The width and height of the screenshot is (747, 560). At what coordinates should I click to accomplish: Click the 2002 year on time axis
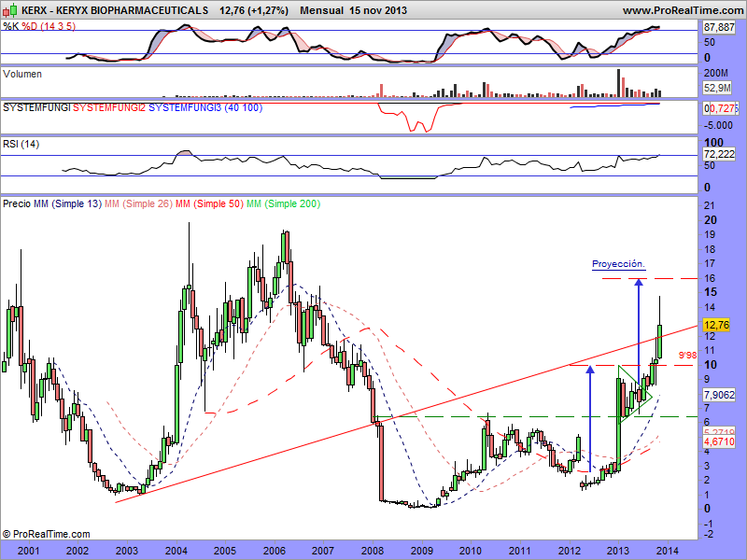(78, 551)
